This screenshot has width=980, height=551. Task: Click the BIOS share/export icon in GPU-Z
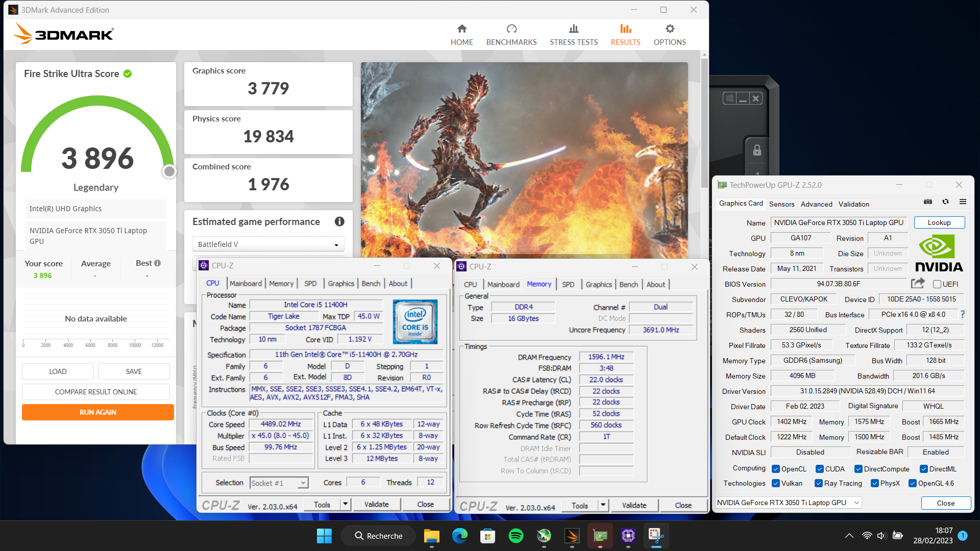coord(918,283)
